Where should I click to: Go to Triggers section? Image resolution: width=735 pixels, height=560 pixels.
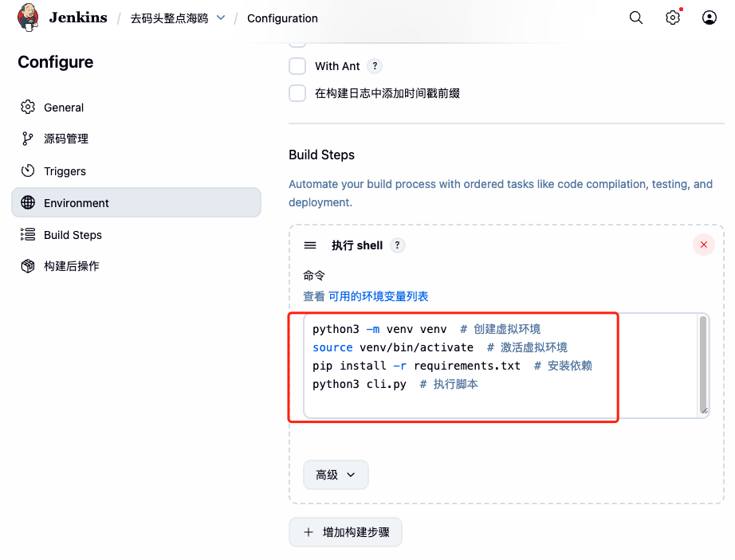point(136,171)
